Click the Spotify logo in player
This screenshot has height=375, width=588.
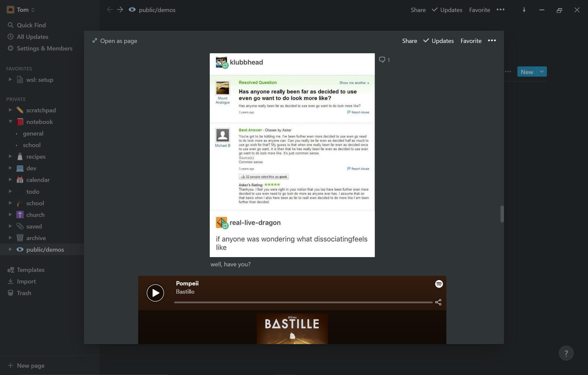(x=439, y=284)
